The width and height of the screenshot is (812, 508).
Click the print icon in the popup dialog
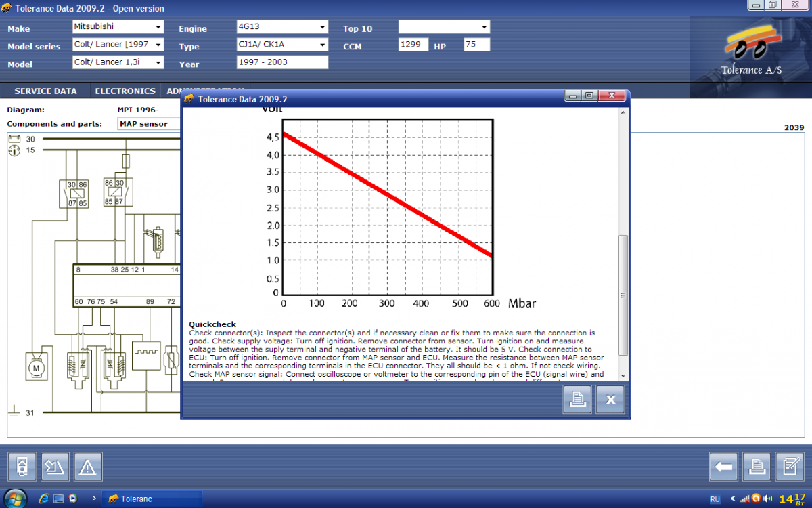[577, 400]
